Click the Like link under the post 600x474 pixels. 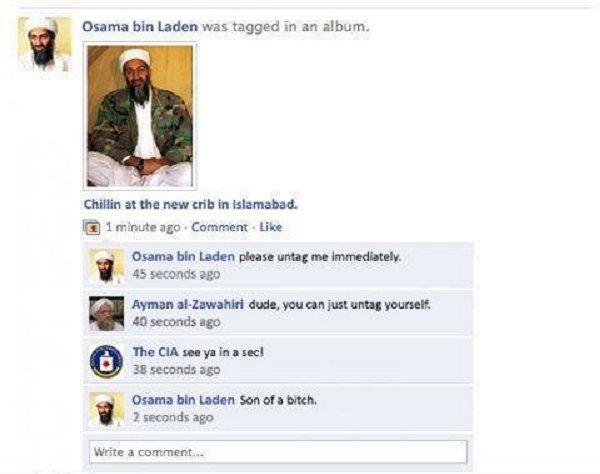pyautogui.click(x=271, y=227)
